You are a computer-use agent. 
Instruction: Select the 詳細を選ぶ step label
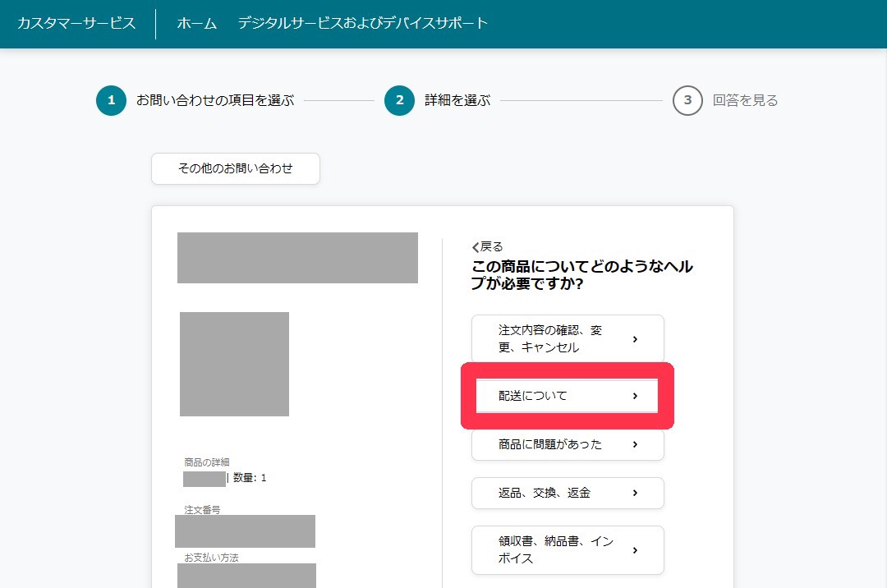(x=457, y=101)
